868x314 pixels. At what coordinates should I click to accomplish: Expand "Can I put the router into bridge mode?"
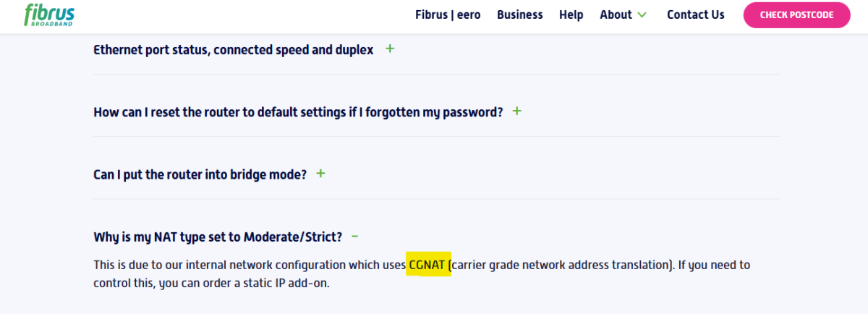200,174
